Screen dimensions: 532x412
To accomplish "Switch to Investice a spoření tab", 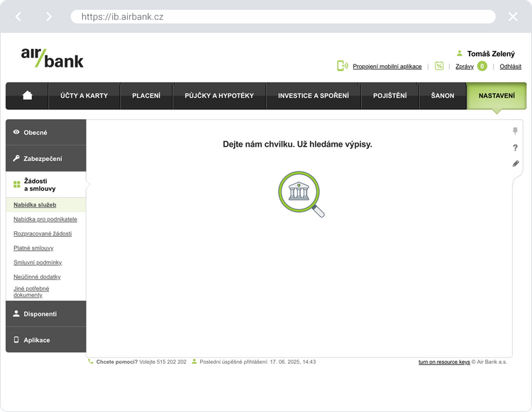I will 313,96.
